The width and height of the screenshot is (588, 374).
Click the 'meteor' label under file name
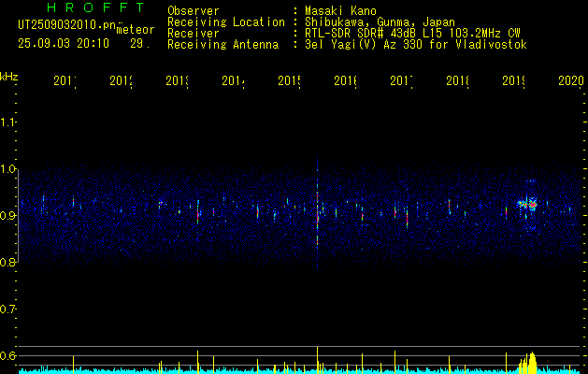coord(136,30)
